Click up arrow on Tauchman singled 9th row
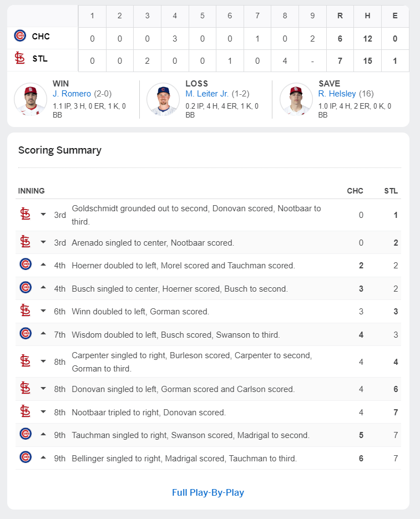Image resolution: width=420 pixels, height=519 pixels. (x=43, y=434)
